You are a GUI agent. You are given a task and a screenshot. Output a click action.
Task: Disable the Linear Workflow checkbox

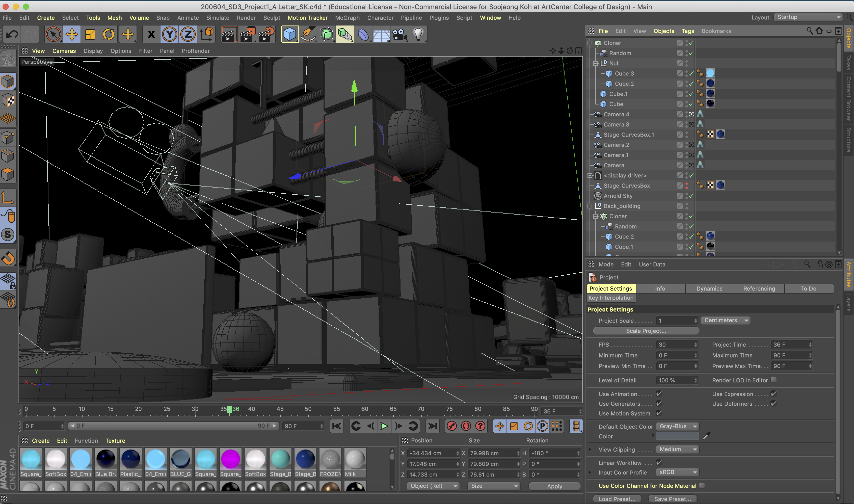659,462
